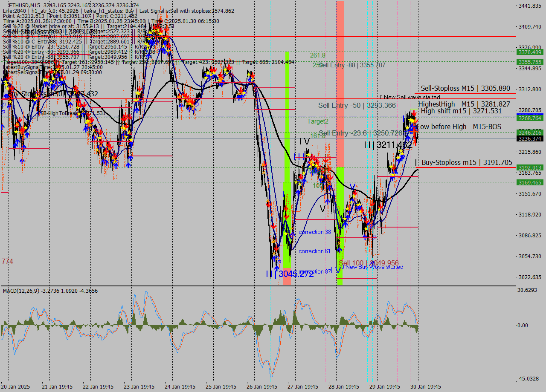
Task: Click the 'New Buy Wave started' annotation
Action: [372, 267]
